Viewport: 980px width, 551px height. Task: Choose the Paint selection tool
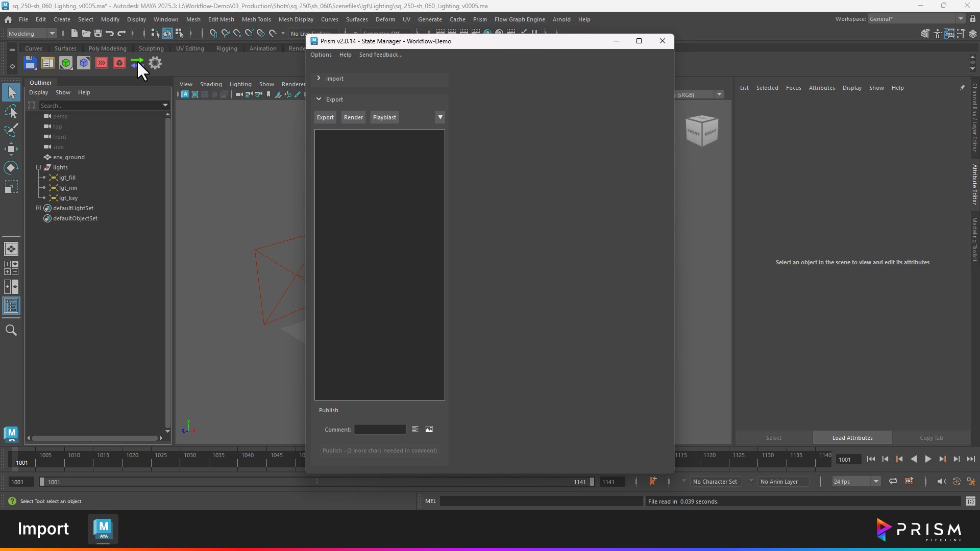pos(11,130)
